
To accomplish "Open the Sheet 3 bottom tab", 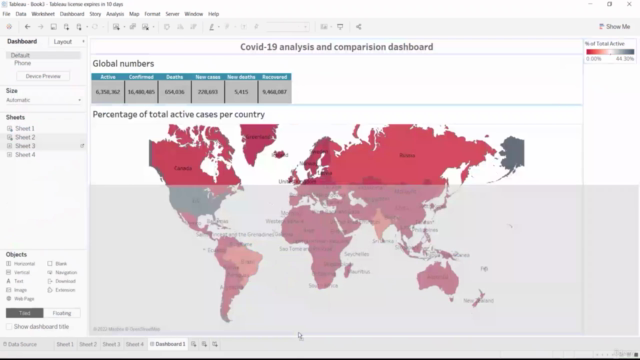I will pyautogui.click(x=111, y=344).
